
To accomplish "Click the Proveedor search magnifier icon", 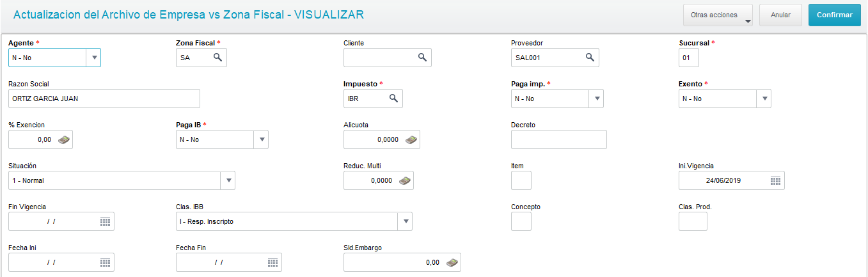I will click(x=590, y=58).
